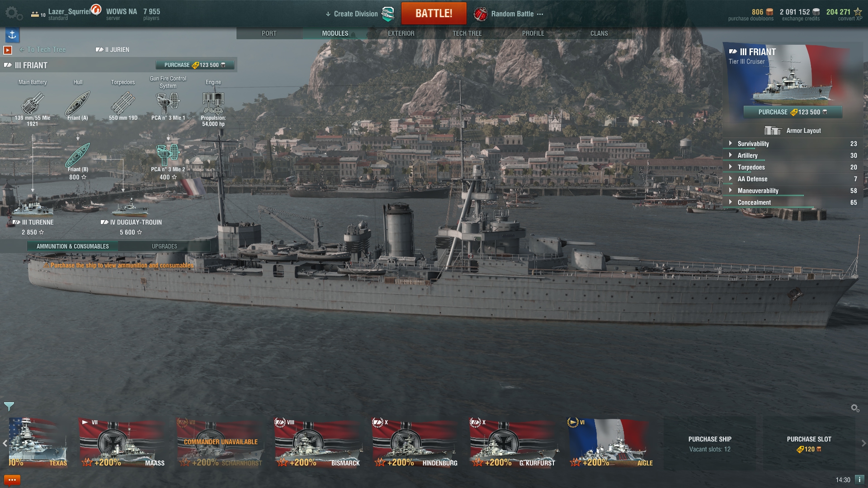The height and width of the screenshot is (488, 868).
Task: Expand the Artillery stats row
Action: tap(793, 155)
